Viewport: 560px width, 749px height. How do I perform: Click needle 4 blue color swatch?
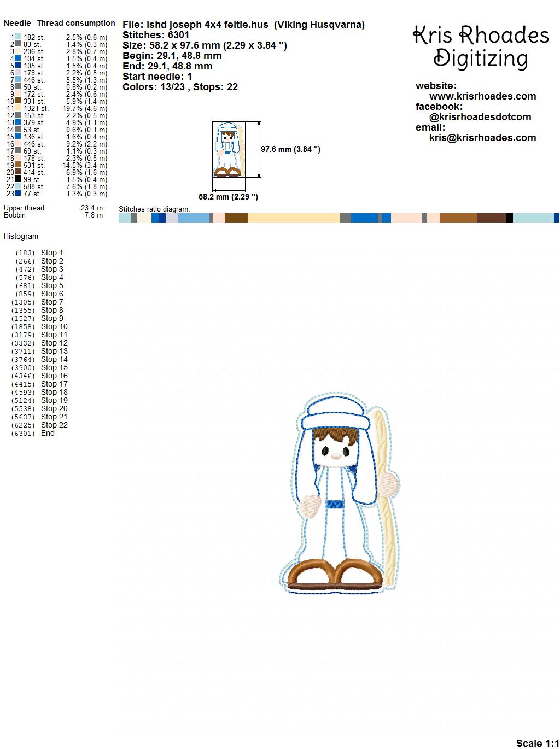coord(18,58)
